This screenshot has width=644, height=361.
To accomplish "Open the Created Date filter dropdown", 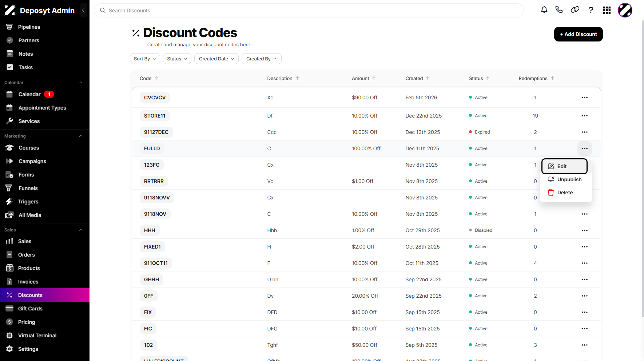I will [x=216, y=59].
